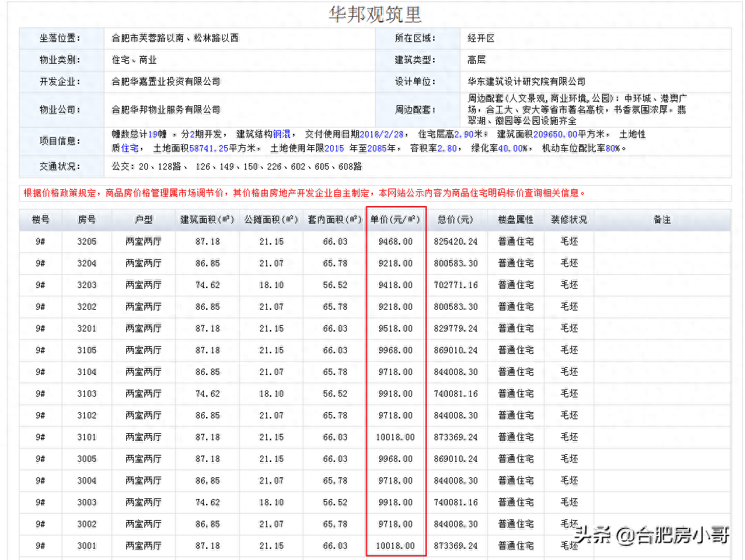Select room number 3005

point(86,459)
